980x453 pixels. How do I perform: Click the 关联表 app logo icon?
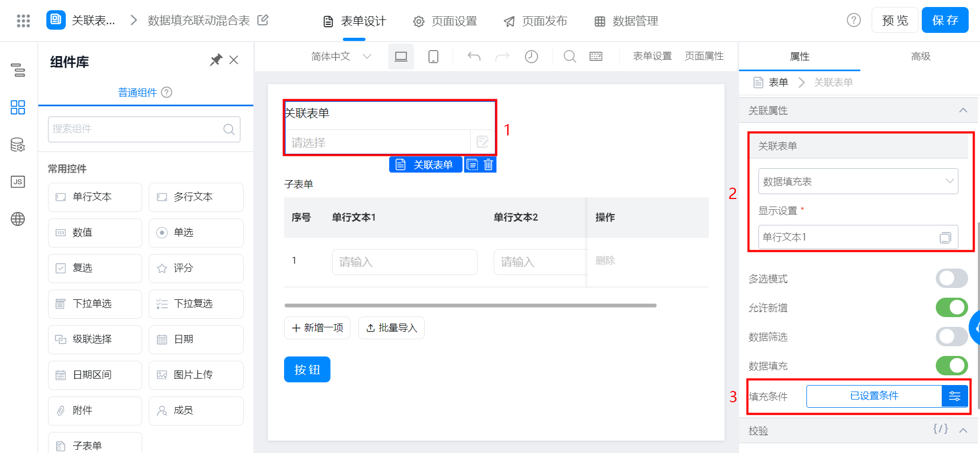[x=56, y=20]
